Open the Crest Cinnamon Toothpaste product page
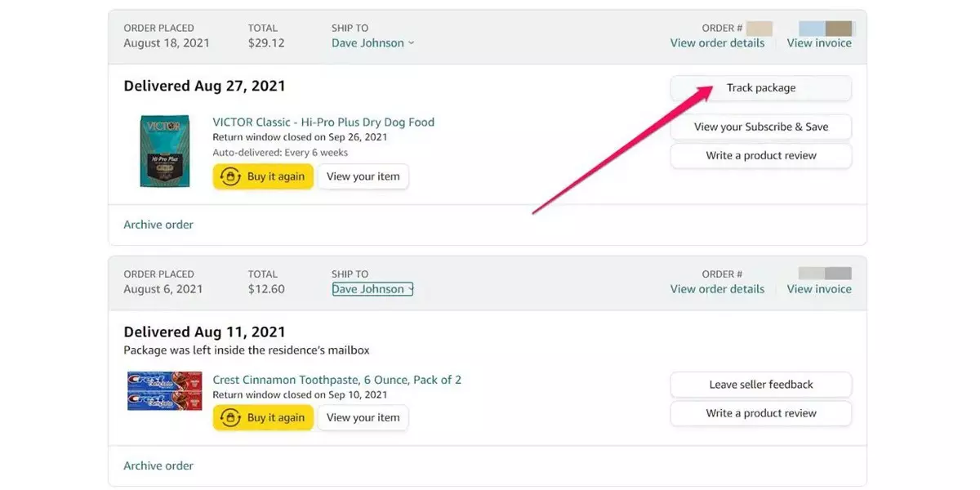The height and width of the screenshot is (490, 980). pyautogui.click(x=338, y=379)
